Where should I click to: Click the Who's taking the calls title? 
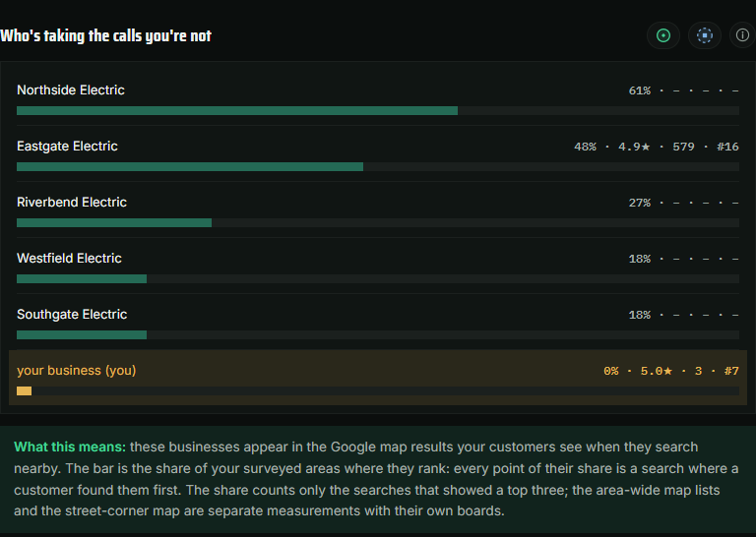[105, 35]
